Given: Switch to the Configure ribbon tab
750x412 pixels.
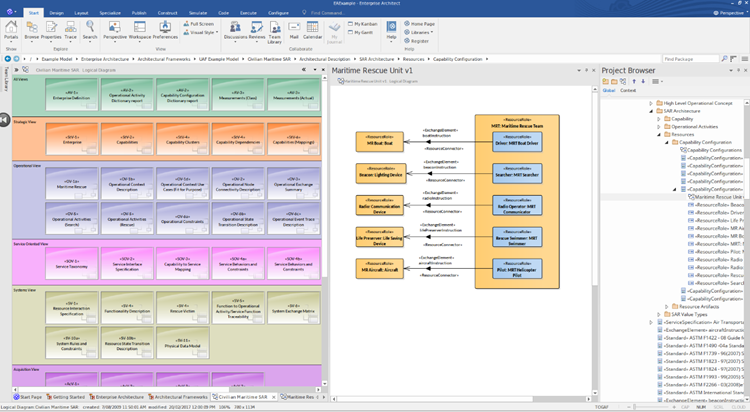Looking at the screenshot, I should pos(278,13).
